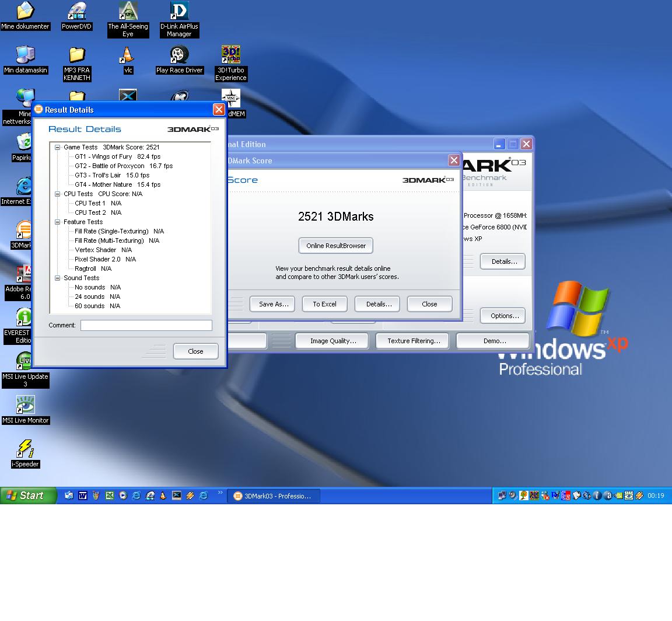Launch the PowerDVD desktop shortcut

coord(76,16)
